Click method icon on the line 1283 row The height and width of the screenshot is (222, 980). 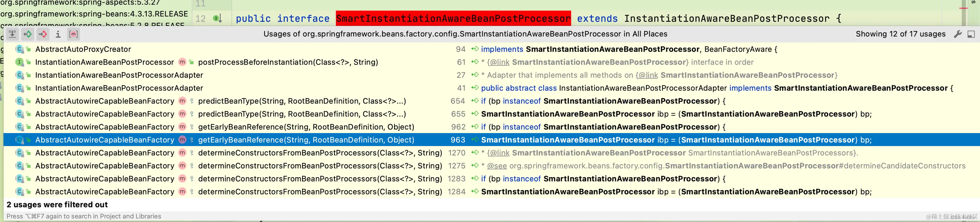182,179
